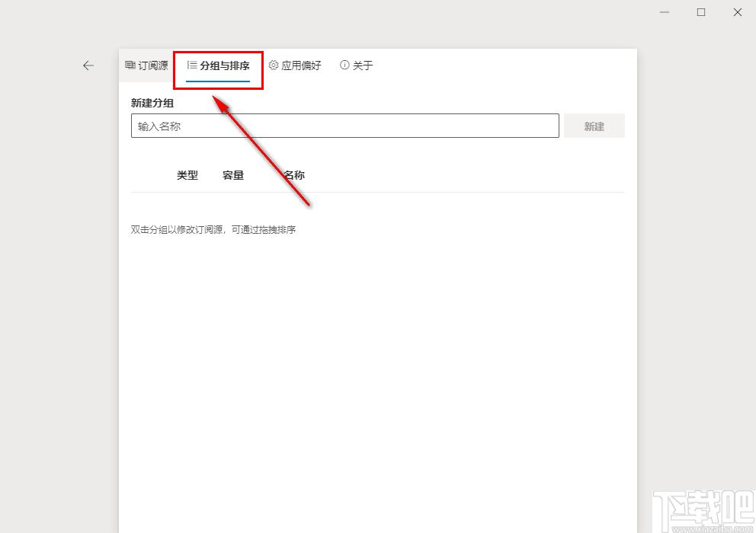Open the 订阅源 tab
Image resolution: width=756 pixels, height=533 pixels.
coord(146,65)
